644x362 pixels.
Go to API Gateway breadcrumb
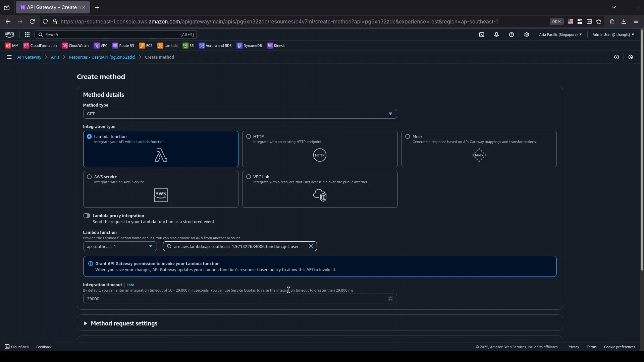[x=29, y=57]
